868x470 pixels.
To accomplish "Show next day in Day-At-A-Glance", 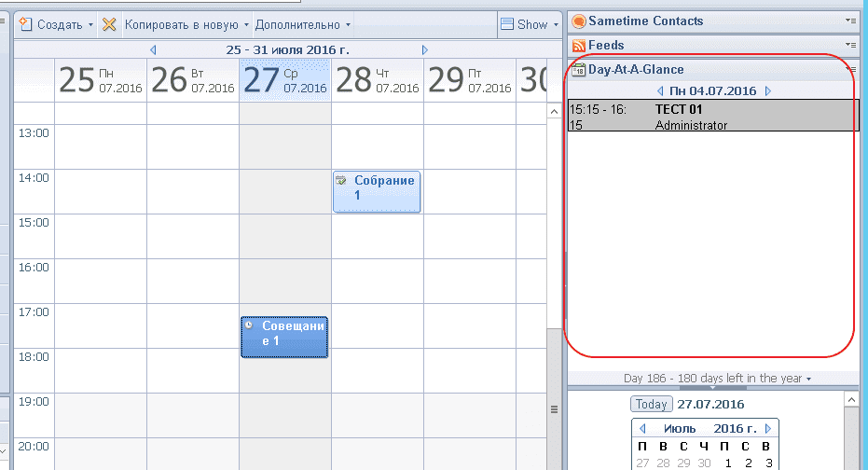I will coord(768,91).
